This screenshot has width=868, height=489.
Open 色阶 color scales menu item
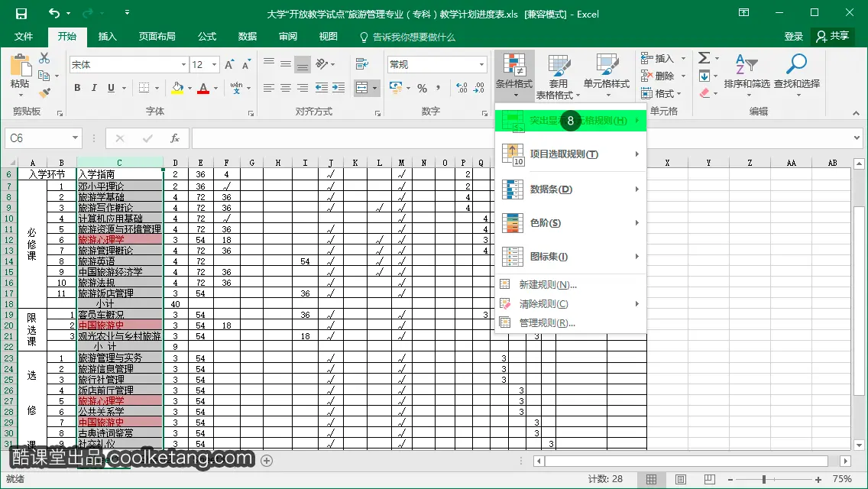571,222
